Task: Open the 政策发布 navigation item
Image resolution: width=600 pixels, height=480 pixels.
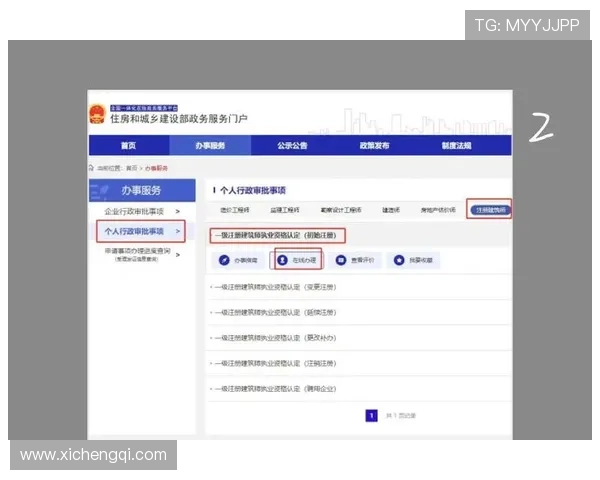Action: (x=374, y=145)
